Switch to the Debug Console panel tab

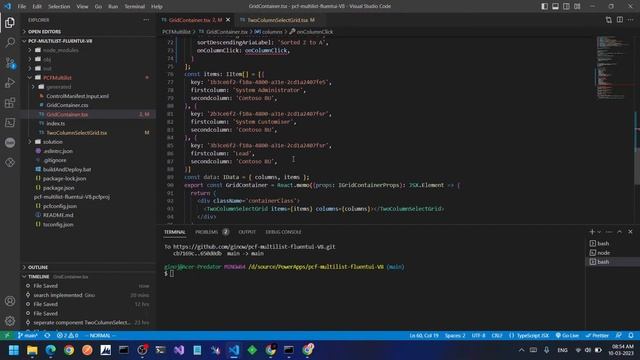283,232
